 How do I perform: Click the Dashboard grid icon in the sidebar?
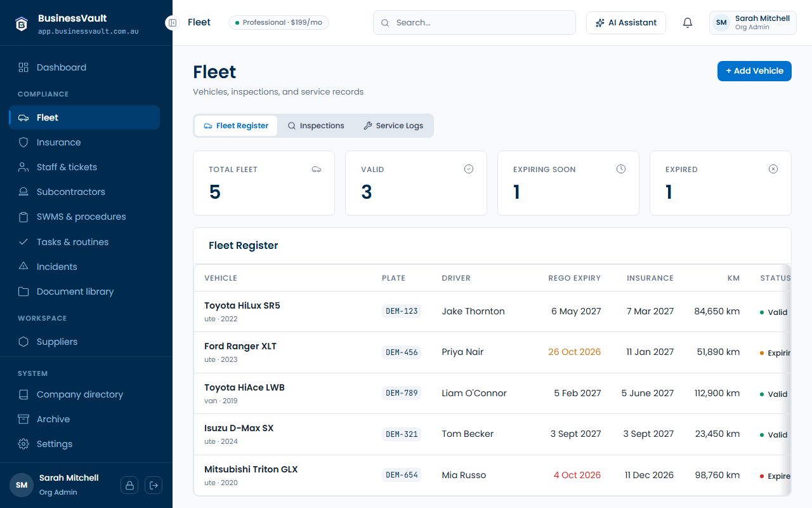coord(23,67)
